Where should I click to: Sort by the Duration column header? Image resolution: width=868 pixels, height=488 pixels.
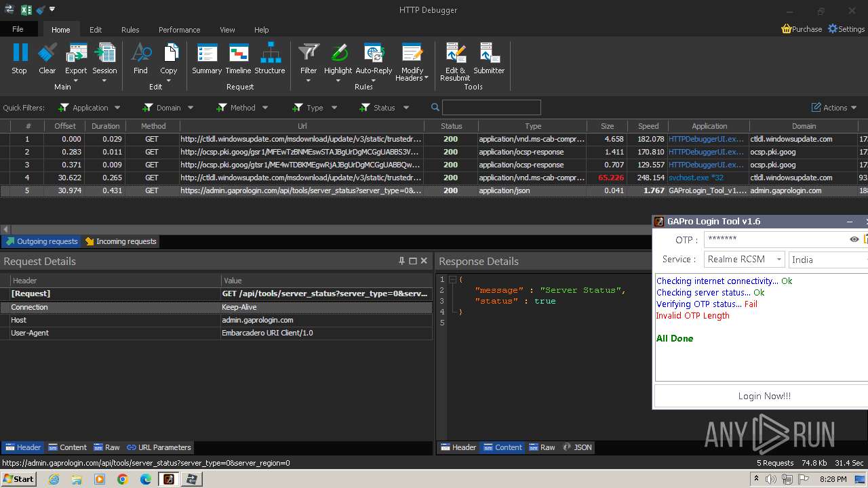[x=105, y=126]
